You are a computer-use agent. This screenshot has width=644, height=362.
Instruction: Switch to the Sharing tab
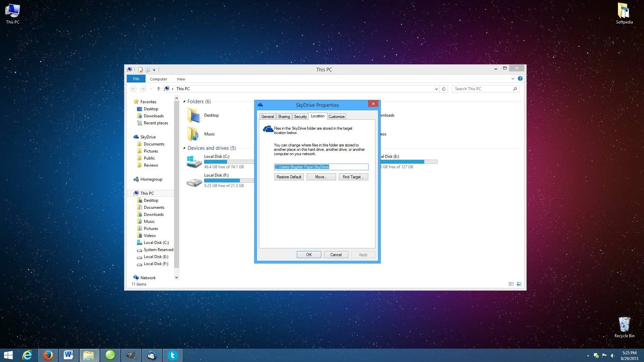[284, 117]
